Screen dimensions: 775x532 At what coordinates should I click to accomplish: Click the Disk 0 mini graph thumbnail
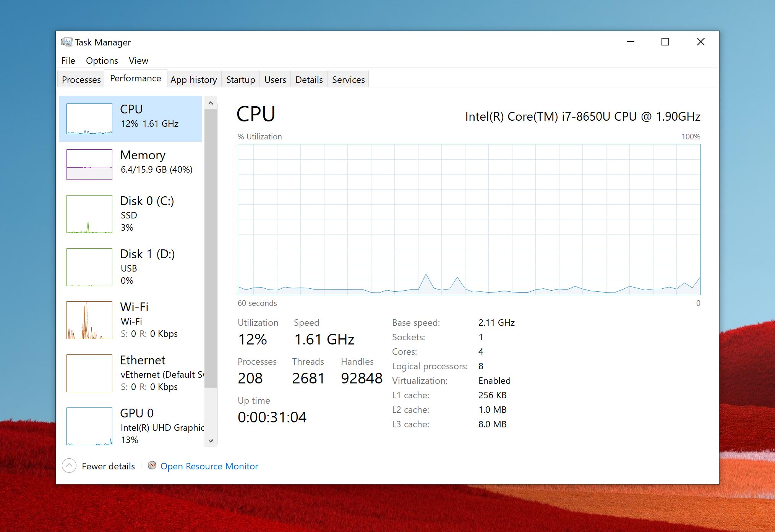[x=89, y=214]
